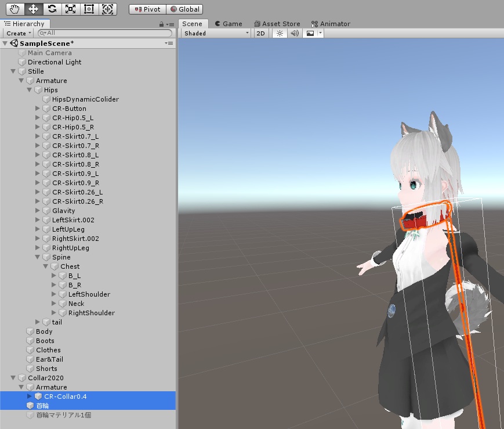Switch to the Hierarchy tab

coord(25,24)
